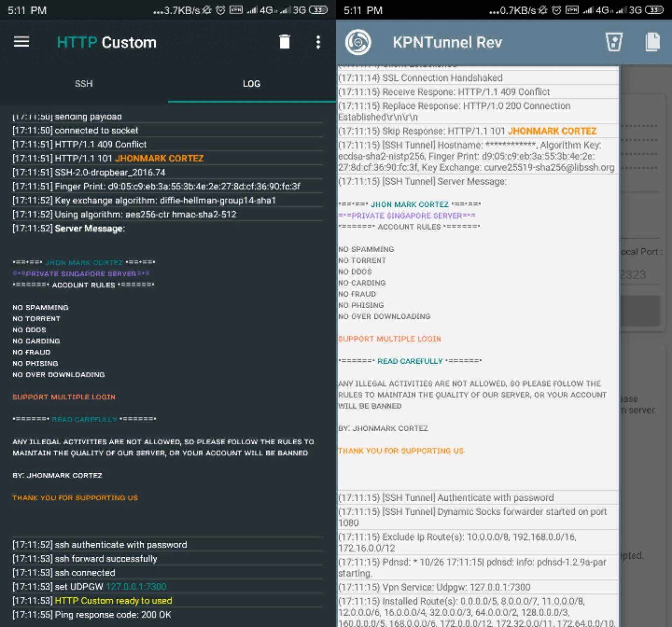Select the HTTP Custom 'Finger Print' log line
The image size is (672, 627).
pyautogui.click(x=168, y=186)
